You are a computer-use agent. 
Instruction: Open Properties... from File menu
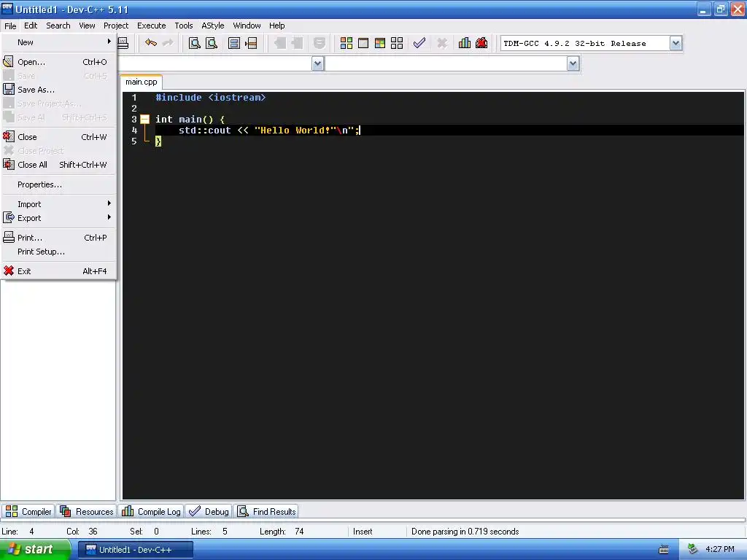click(x=58, y=184)
